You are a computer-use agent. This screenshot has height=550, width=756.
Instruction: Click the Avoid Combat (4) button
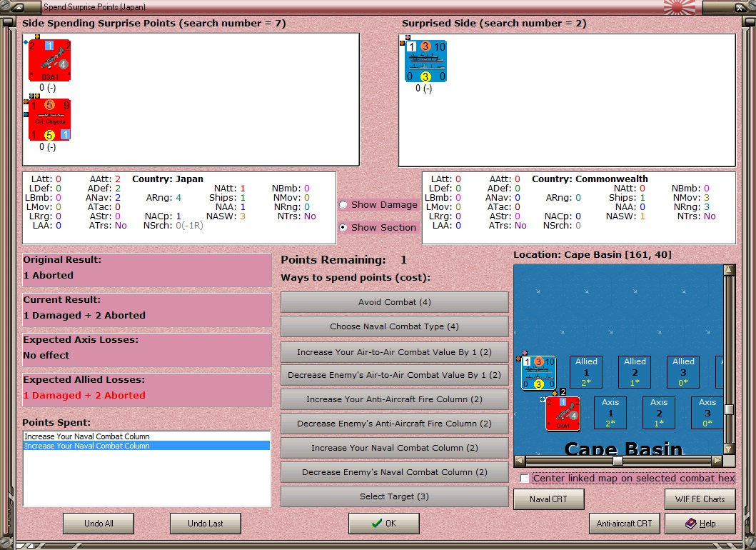(x=394, y=302)
